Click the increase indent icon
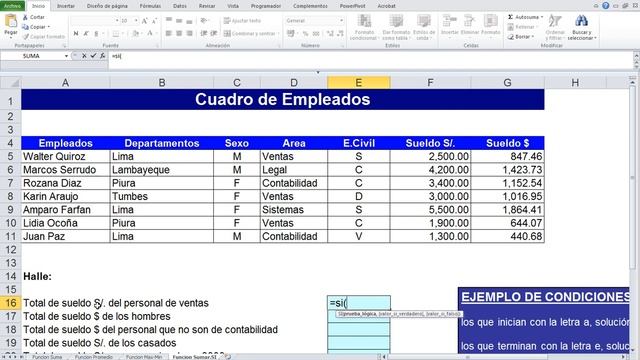The height and width of the screenshot is (360, 640). tap(213, 33)
